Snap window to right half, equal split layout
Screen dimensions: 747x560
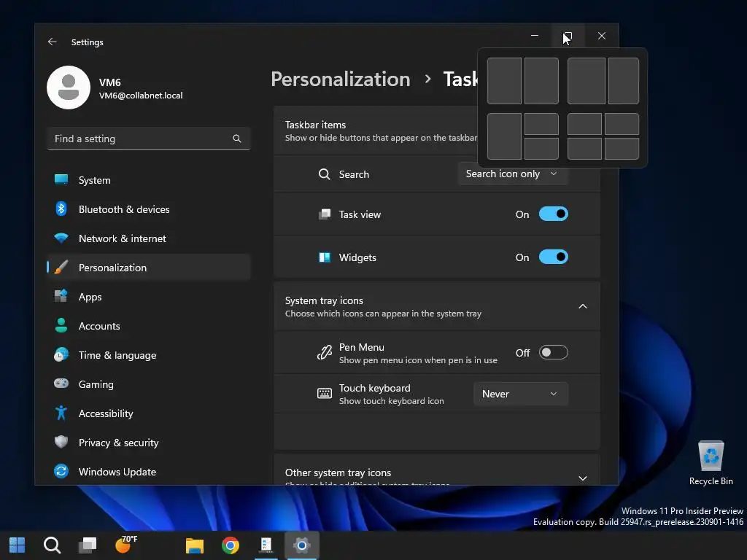pos(541,80)
